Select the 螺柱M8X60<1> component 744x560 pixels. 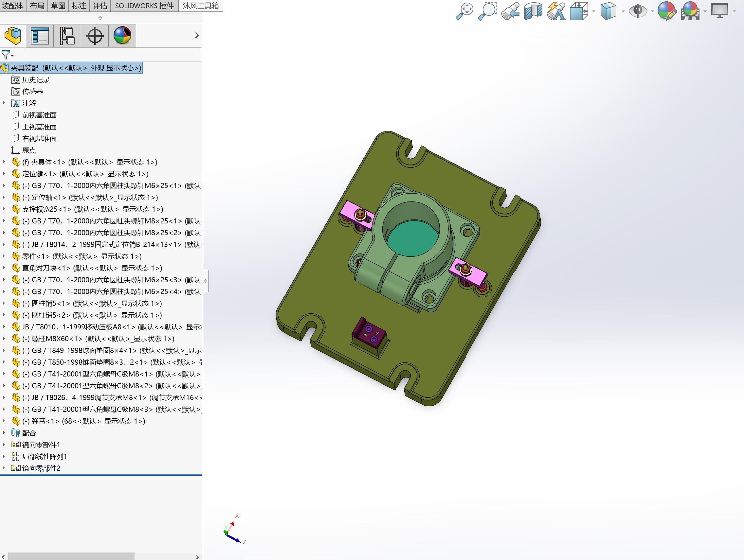(93, 339)
